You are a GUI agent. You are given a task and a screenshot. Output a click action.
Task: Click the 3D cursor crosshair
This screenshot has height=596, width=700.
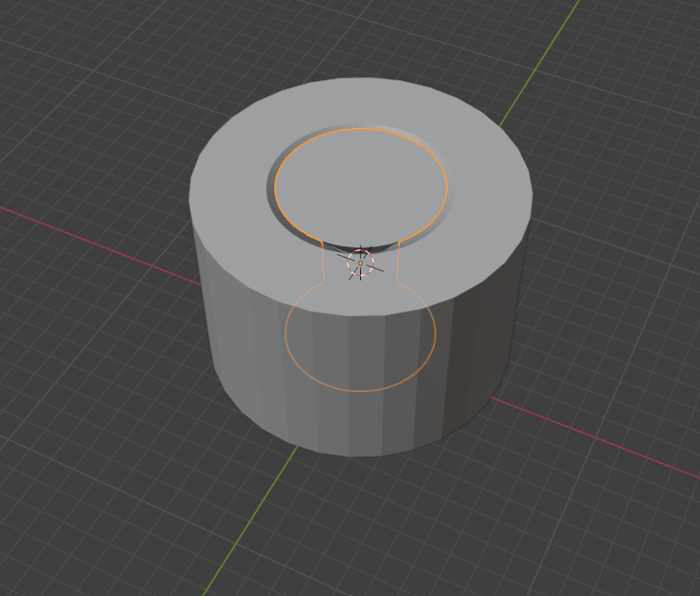pos(360,263)
